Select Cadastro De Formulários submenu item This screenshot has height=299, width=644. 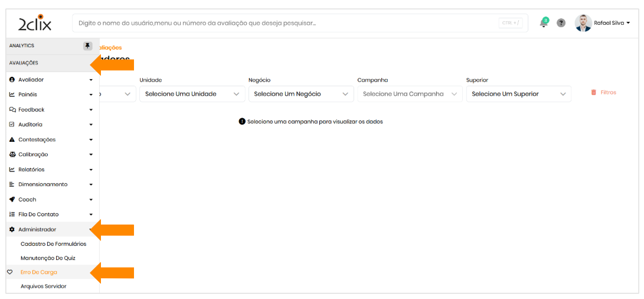pos(53,244)
